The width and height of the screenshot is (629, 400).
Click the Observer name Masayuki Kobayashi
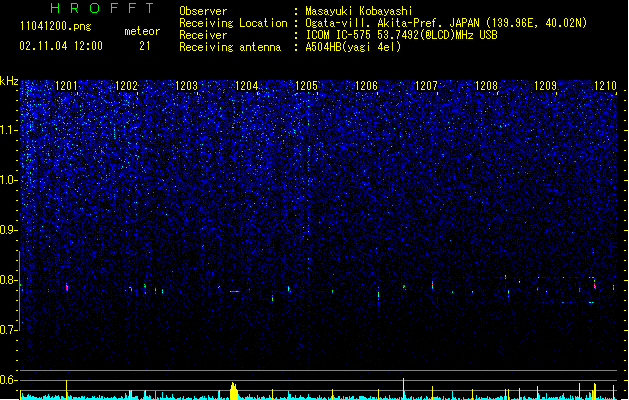click(359, 11)
